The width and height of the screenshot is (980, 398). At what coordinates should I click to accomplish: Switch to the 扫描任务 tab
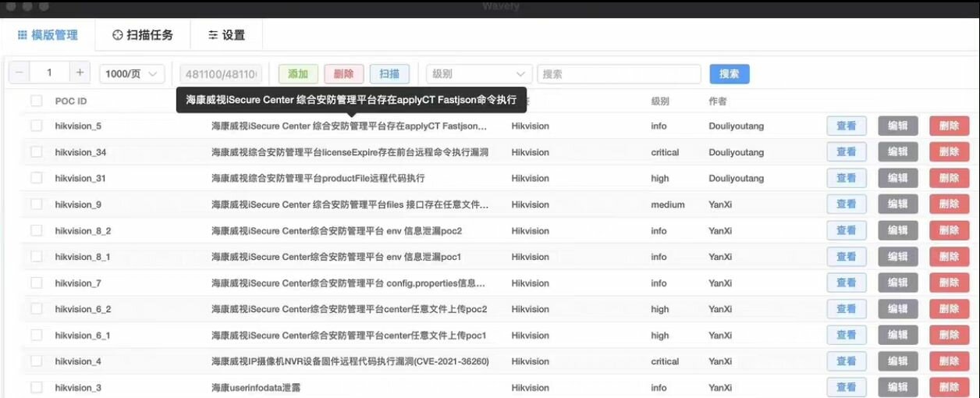point(143,35)
